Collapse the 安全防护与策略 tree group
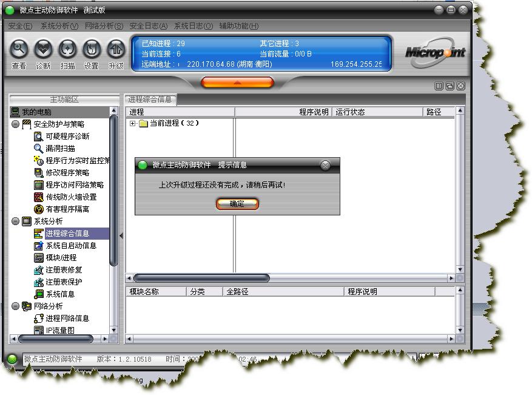 coord(16,124)
